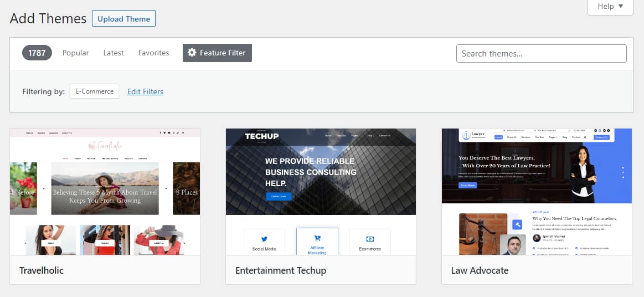Click the Add Themes heading
This screenshot has width=644, height=297.
48,18
